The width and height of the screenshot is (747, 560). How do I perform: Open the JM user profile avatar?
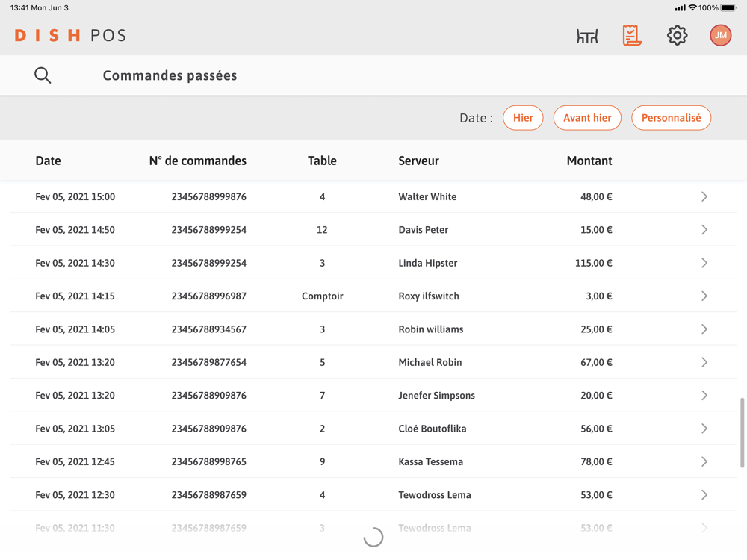pyautogui.click(x=720, y=35)
